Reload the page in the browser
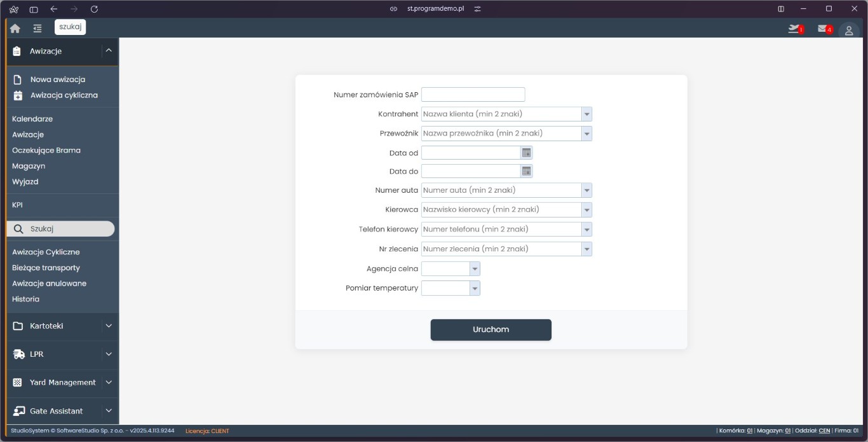868x442 pixels. pyautogui.click(x=94, y=9)
